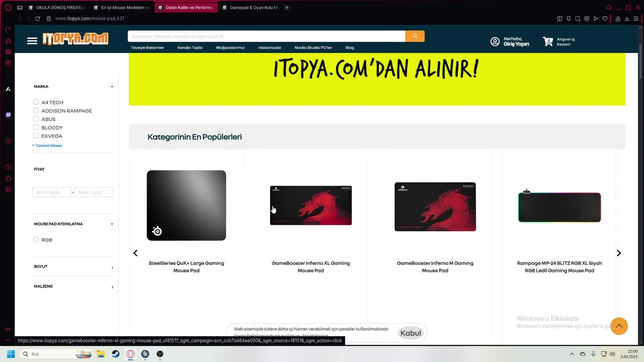Image resolution: width=644 pixels, height=362 pixels.
Task: Click the Min Fiyat price field
Action: click(x=52, y=192)
